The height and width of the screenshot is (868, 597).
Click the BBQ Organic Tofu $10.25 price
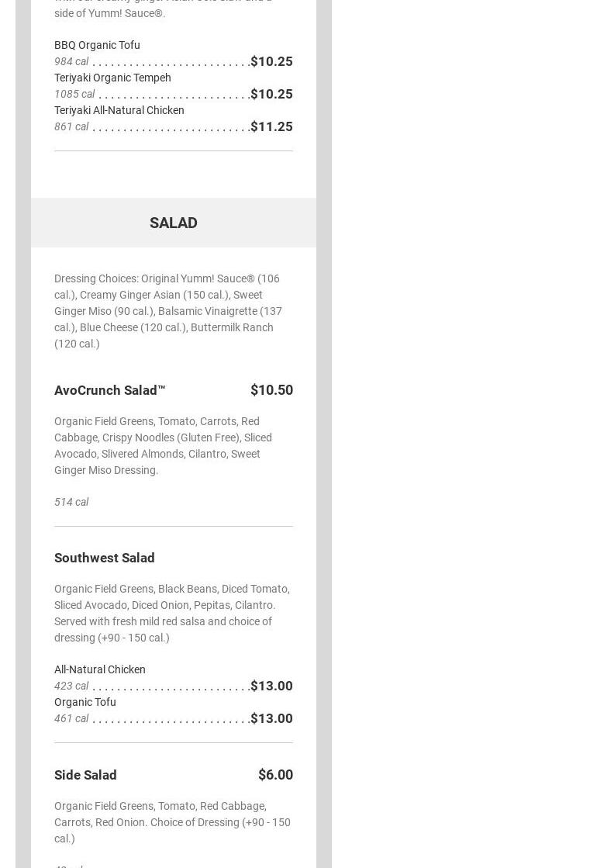coord(271,61)
